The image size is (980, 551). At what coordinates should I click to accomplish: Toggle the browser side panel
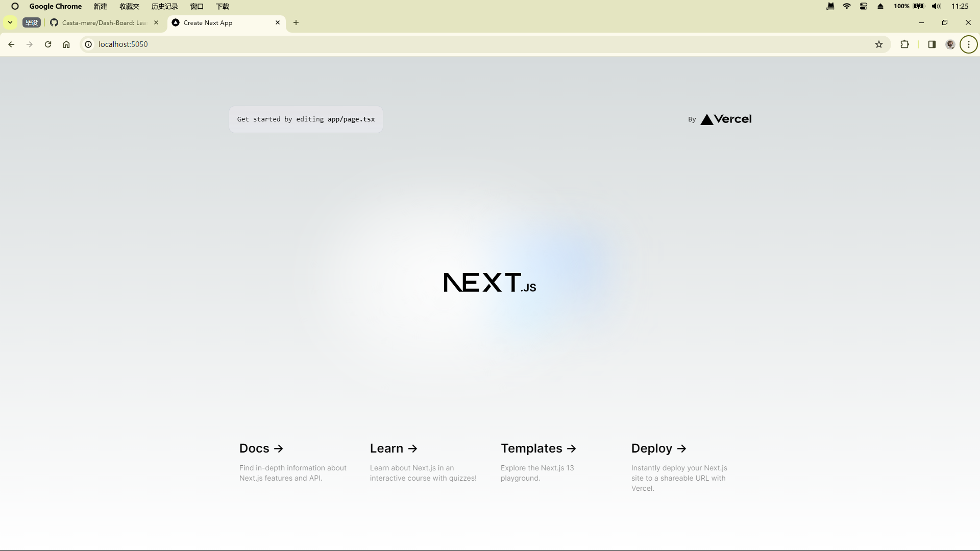click(x=932, y=44)
